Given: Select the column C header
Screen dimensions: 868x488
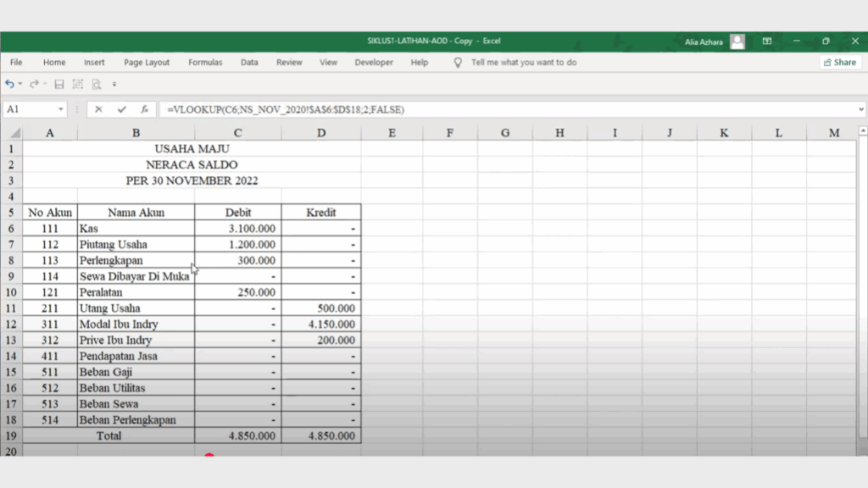Looking at the screenshot, I should [x=237, y=132].
